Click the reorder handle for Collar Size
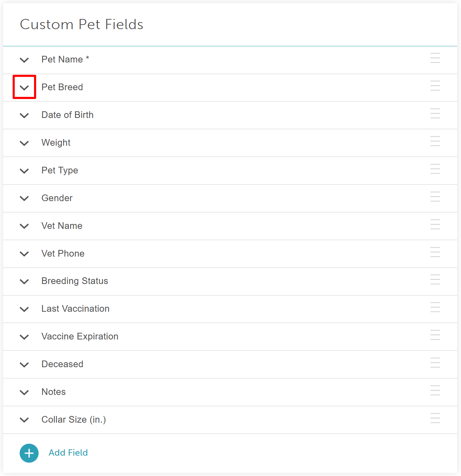Image resolution: width=461 pixels, height=476 pixels. pos(435,418)
